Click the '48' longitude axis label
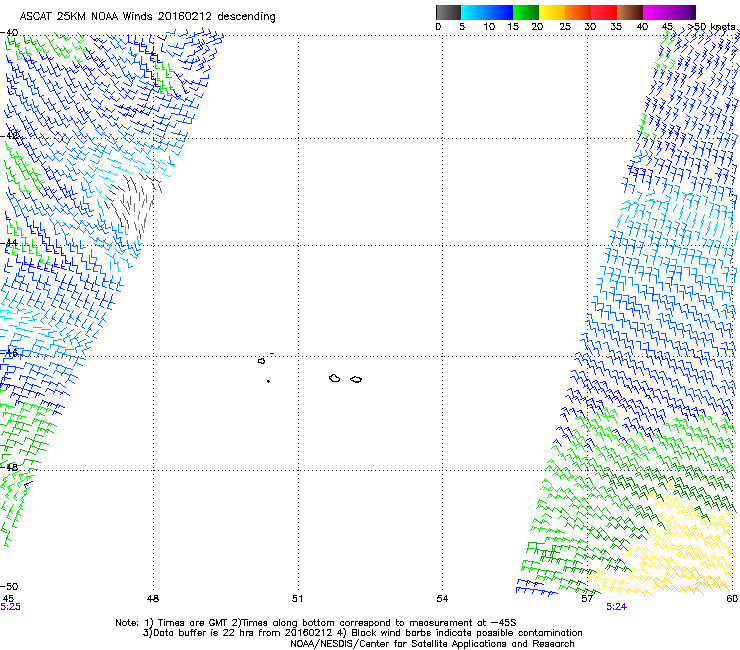 pos(153,599)
